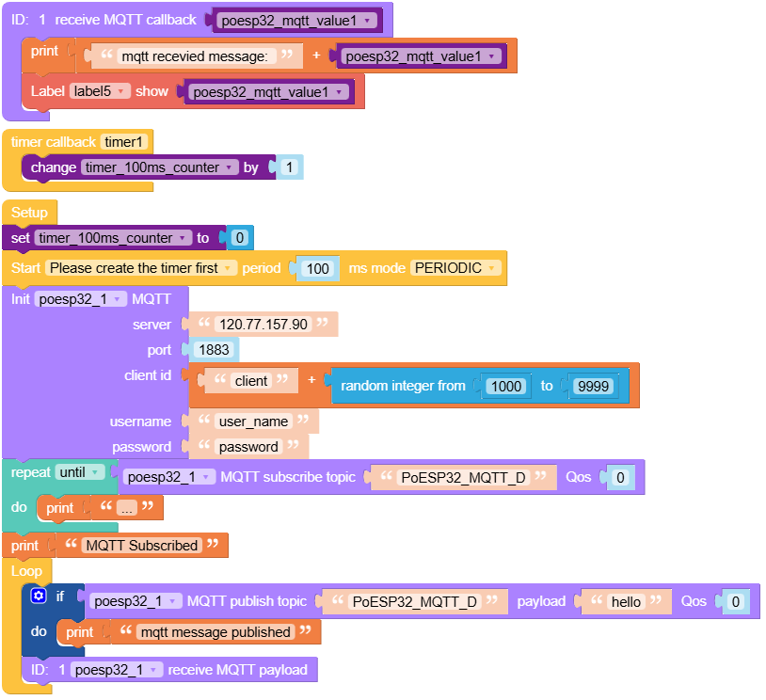The height and width of the screenshot is (700, 766).
Task: Edit the 'MQTT Subscribed' print text
Action: [x=141, y=546]
